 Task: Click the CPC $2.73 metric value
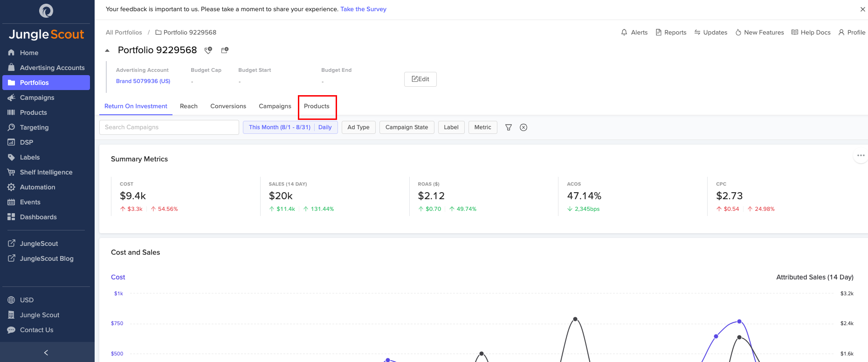point(730,196)
